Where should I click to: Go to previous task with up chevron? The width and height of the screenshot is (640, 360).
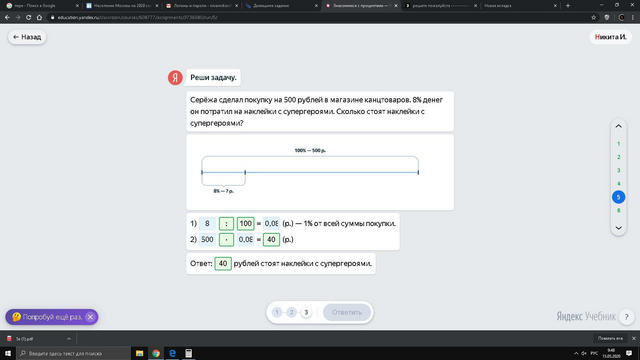pyautogui.click(x=618, y=127)
